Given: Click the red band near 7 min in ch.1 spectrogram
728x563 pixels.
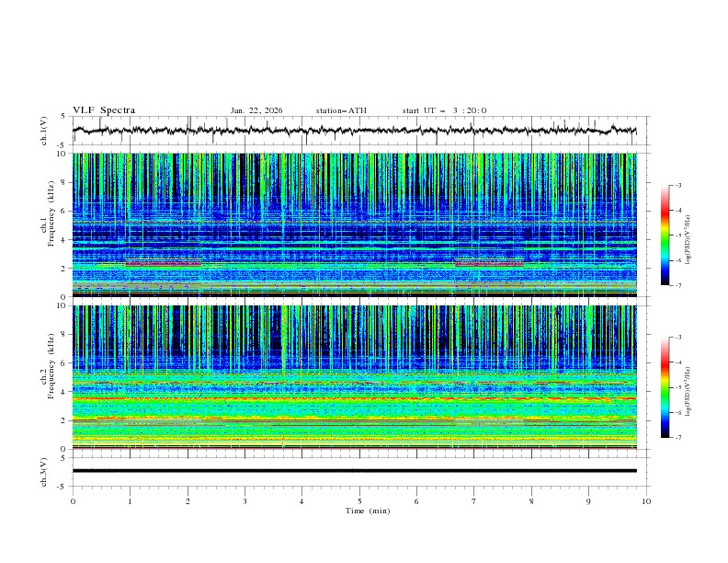Looking at the screenshot, I should [x=488, y=264].
